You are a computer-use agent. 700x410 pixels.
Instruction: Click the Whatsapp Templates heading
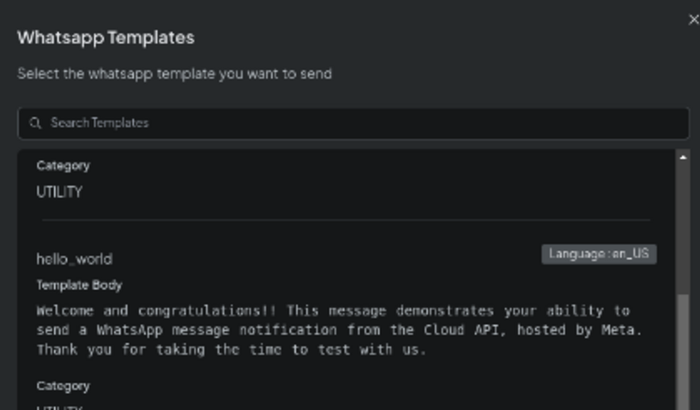point(106,38)
